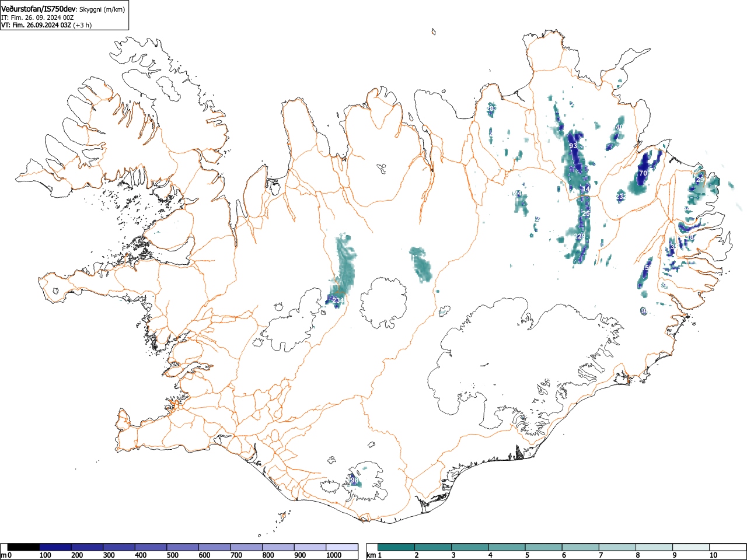Select the 6–7 km legend swatch
This screenshot has height=560, width=747.
click(x=580, y=547)
